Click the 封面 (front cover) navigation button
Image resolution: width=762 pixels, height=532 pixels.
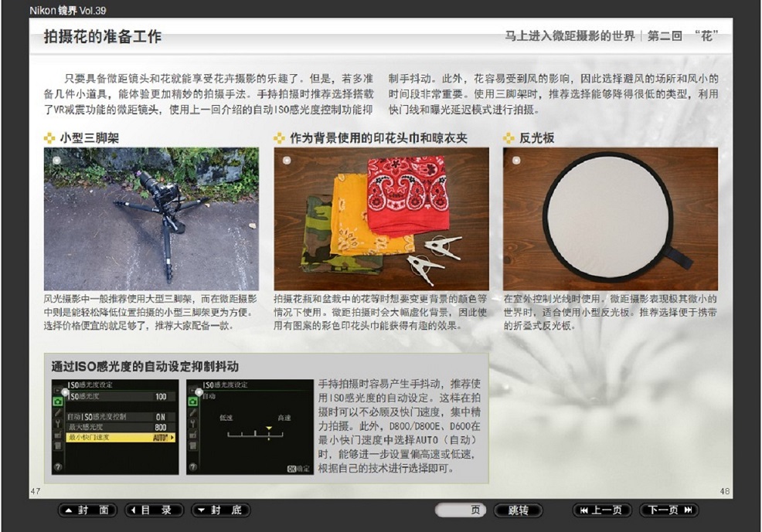[88, 510]
